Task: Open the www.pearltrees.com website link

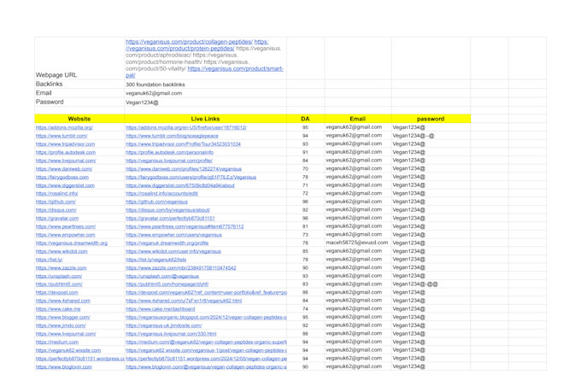Action: 66,226
